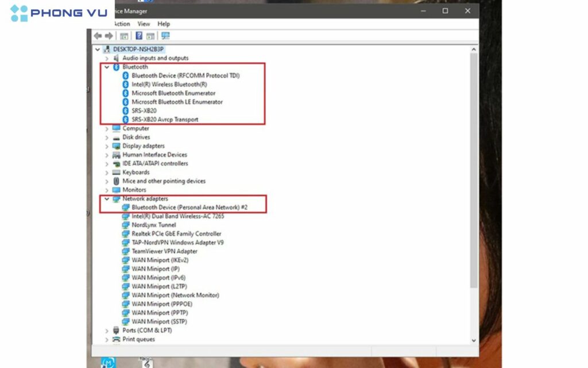
Task: Click the back navigation arrow in the toolbar
Action: coord(97,36)
